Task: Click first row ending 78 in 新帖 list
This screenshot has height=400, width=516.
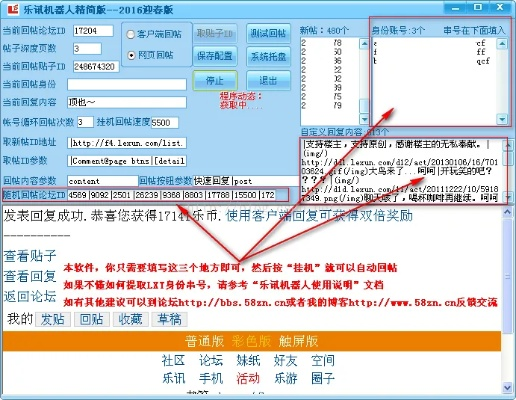Action: pos(329,43)
